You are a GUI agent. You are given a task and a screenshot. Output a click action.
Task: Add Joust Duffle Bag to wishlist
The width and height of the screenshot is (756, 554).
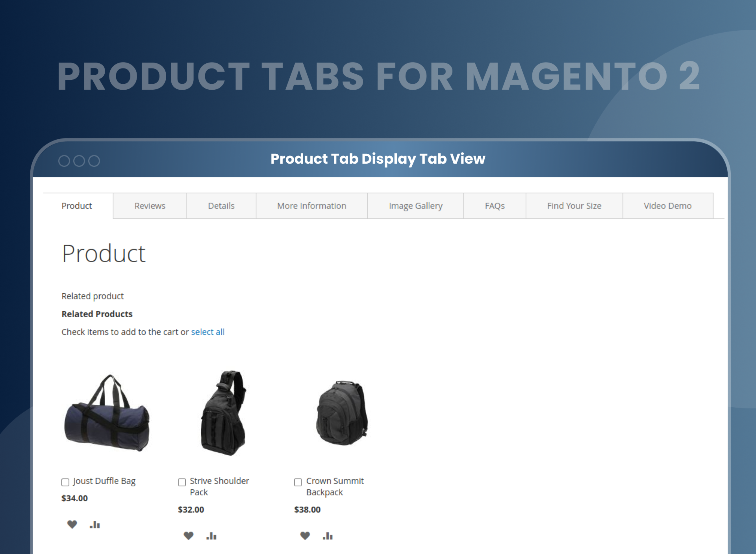point(72,524)
